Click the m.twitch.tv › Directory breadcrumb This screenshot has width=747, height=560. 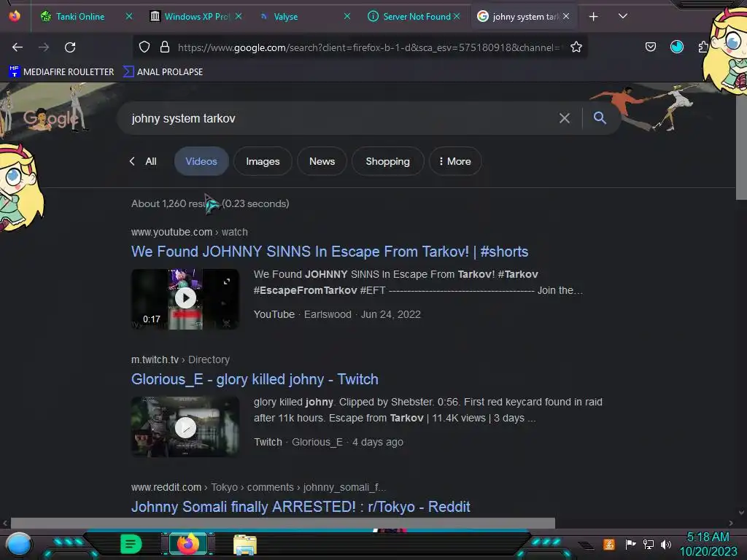click(x=180, y=359)
